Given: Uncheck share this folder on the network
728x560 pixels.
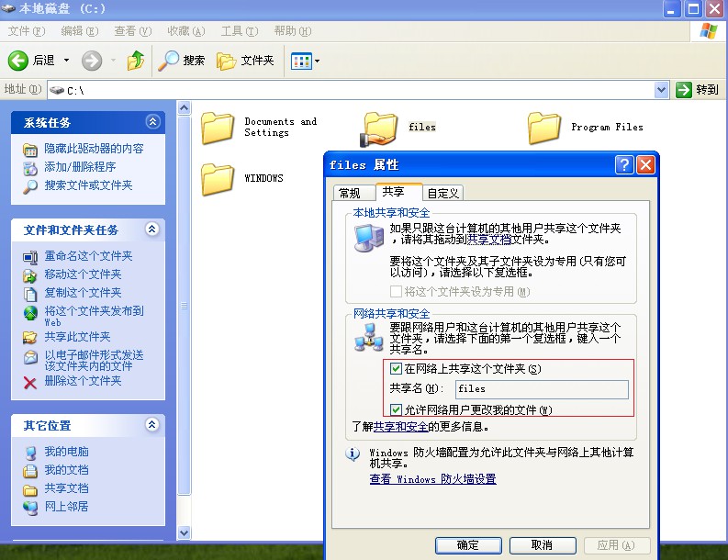Looking at the screenshot, I should coord(396,369).
